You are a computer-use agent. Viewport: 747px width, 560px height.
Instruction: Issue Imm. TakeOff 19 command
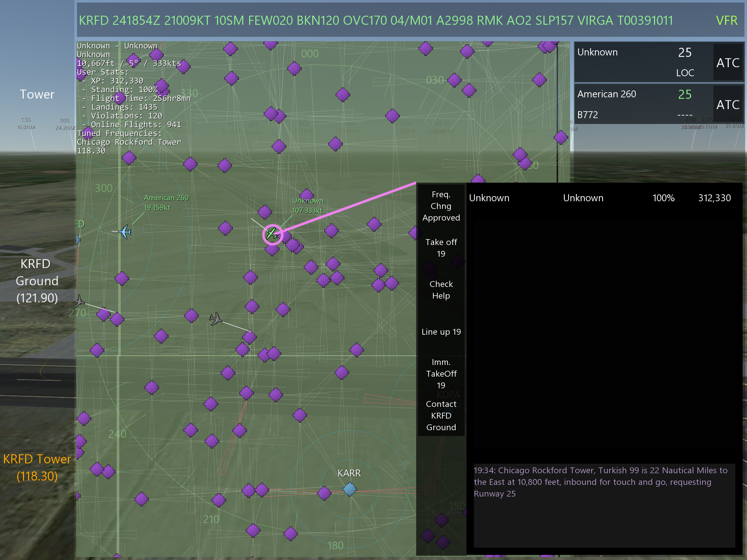441,374
